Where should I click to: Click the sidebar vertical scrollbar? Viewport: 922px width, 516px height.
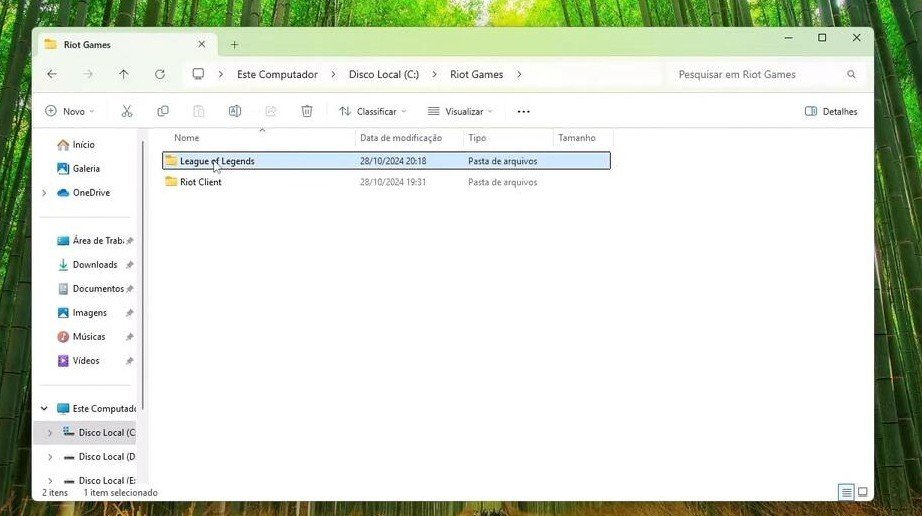142,276
